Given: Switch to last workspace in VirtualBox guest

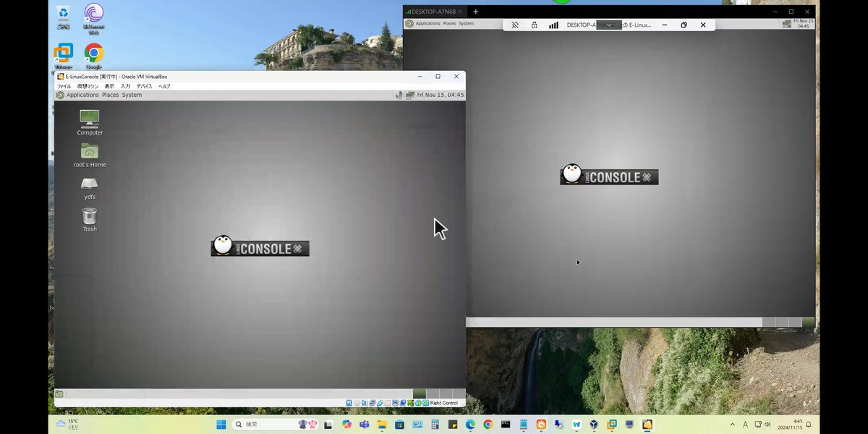Looking at the screenshot, I should [459, 394].
